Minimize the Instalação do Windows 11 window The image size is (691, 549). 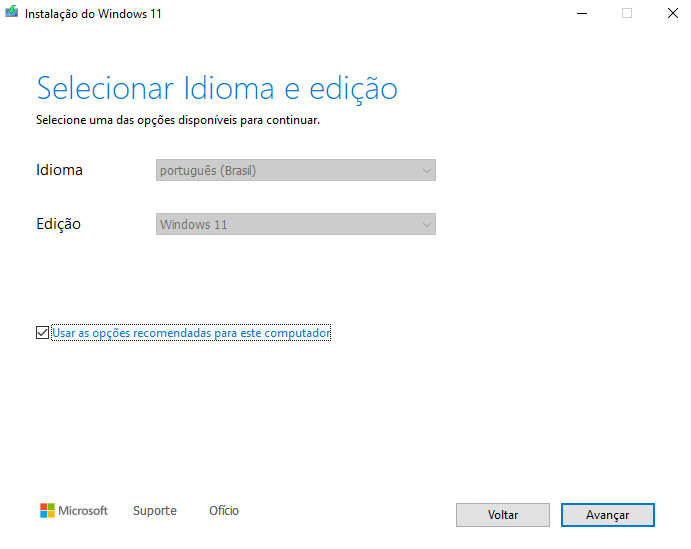[582, 13]
